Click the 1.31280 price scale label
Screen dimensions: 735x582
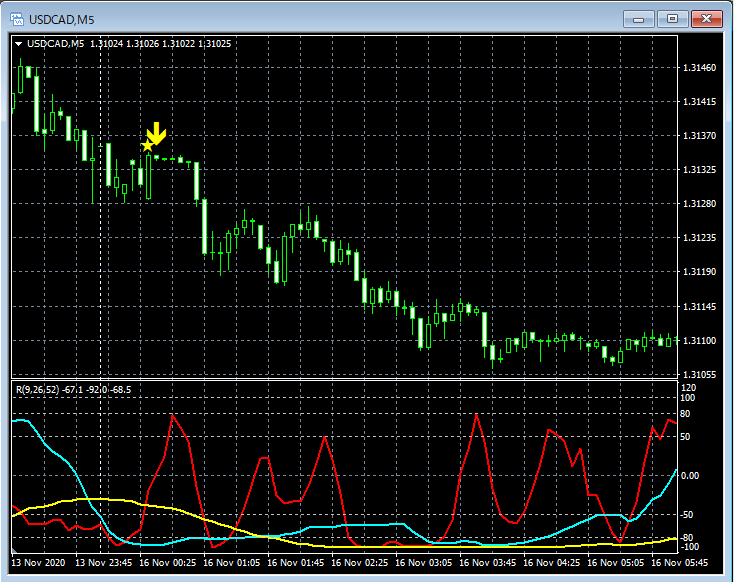(698, 204)
